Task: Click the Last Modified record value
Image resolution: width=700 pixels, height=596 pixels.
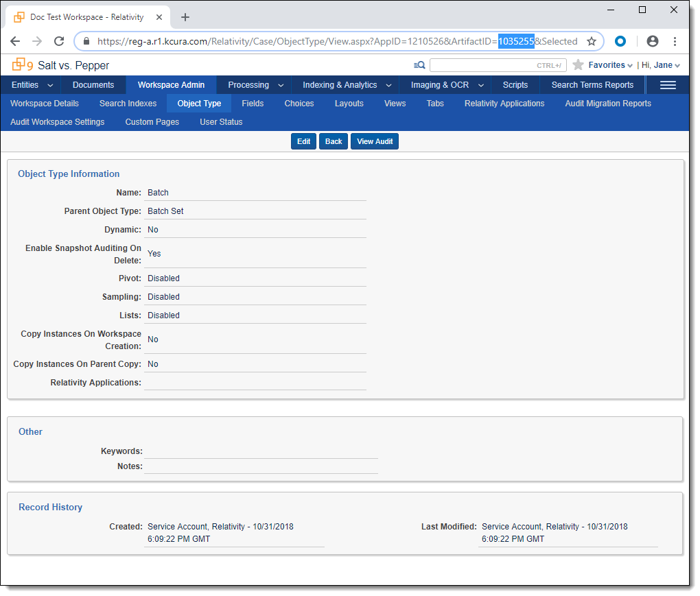Action: [555, 533]
